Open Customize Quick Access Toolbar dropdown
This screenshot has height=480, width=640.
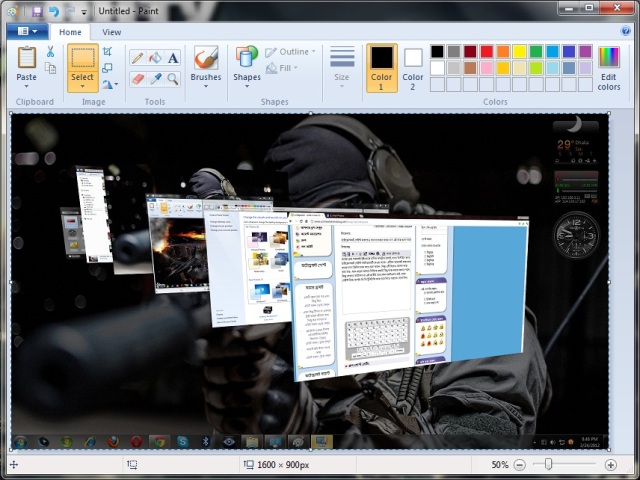[84, 12]
